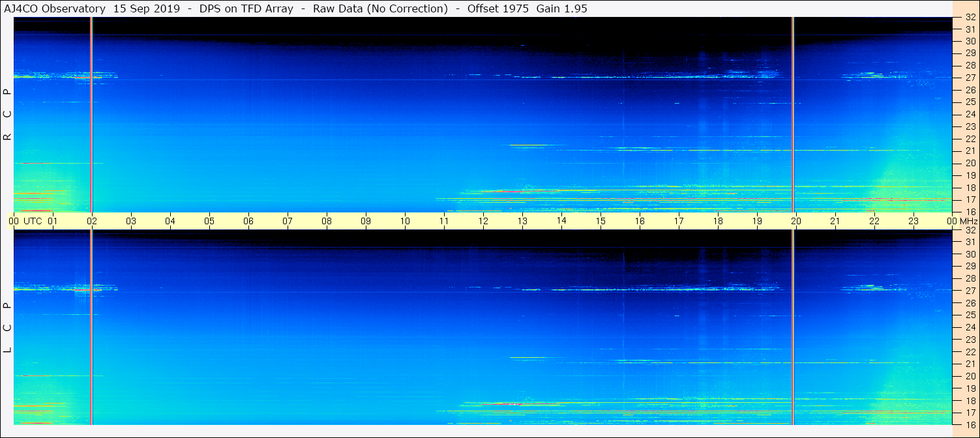Select the 02 hour mark on time axis
Viewport: 980px width, 438px height.
92,221
